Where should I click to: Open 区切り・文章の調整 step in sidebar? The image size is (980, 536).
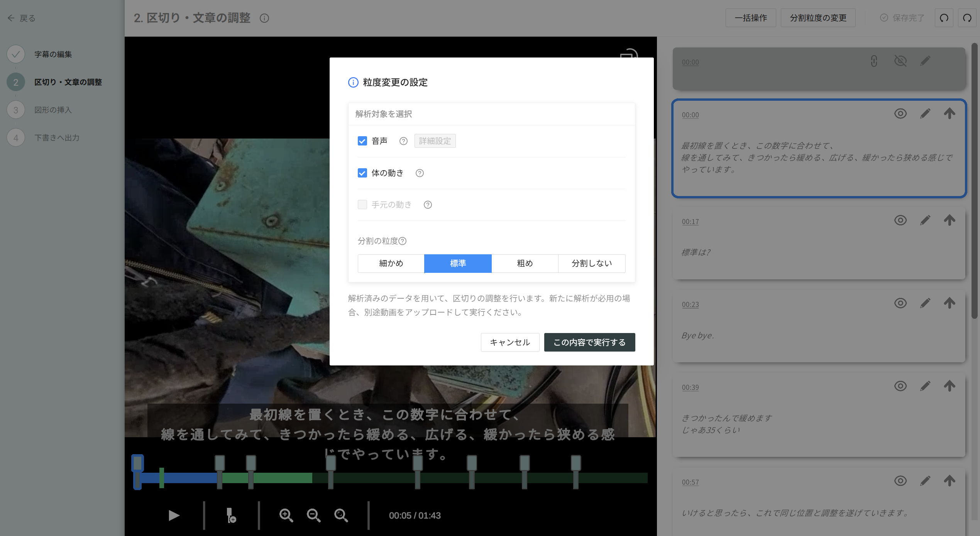(x=68, y=82)
